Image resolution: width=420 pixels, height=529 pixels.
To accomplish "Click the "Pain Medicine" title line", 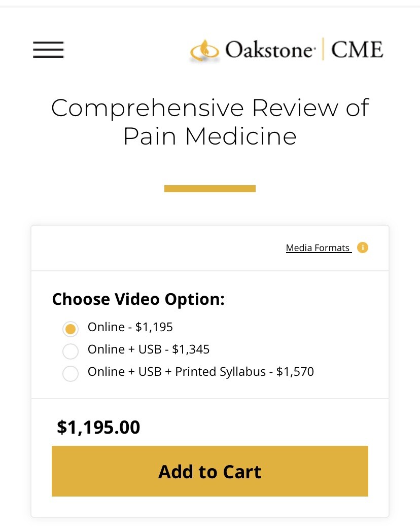I will pyautogui.click(x=210, y=136).
